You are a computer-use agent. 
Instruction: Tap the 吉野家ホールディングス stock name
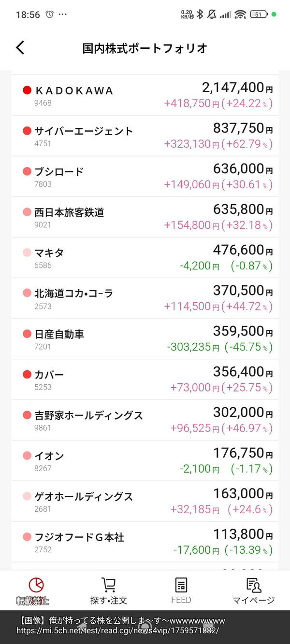pyautogui.click(x=88, y=415)
